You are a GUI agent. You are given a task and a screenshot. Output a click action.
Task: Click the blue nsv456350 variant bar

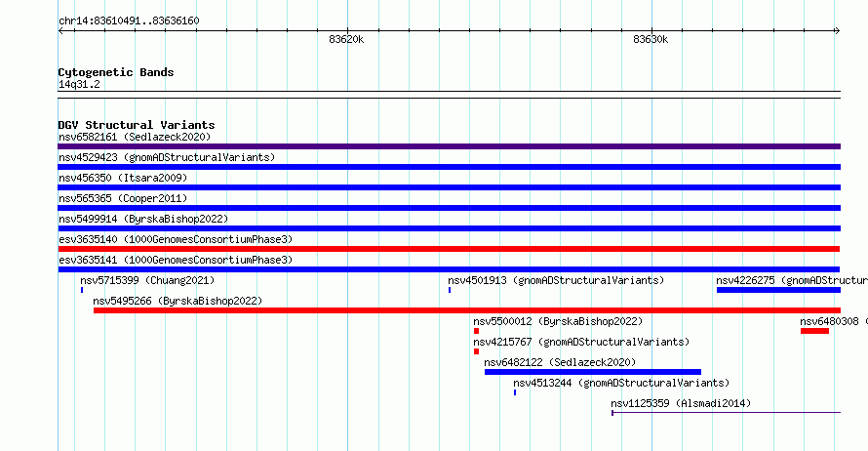point(449,187)
